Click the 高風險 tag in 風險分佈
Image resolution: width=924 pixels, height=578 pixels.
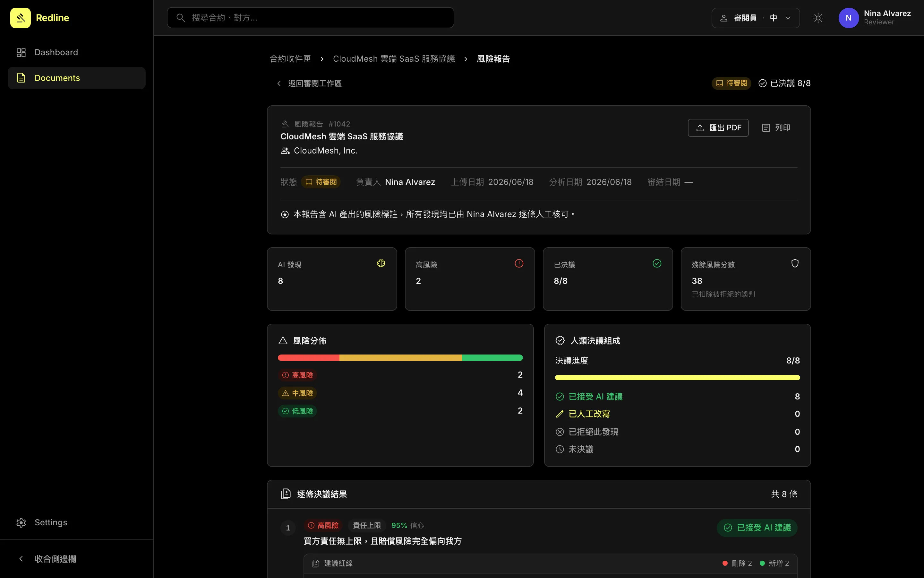tap(297, 375)
